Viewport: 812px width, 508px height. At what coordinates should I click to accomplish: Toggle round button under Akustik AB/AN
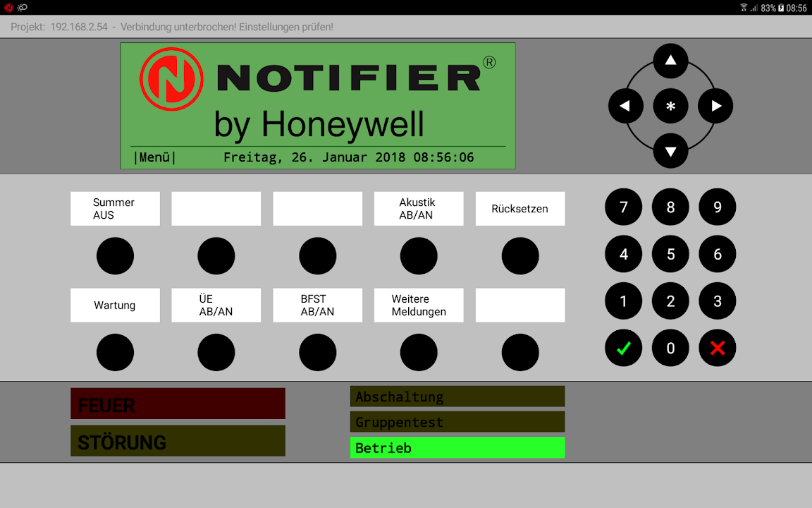419,256
